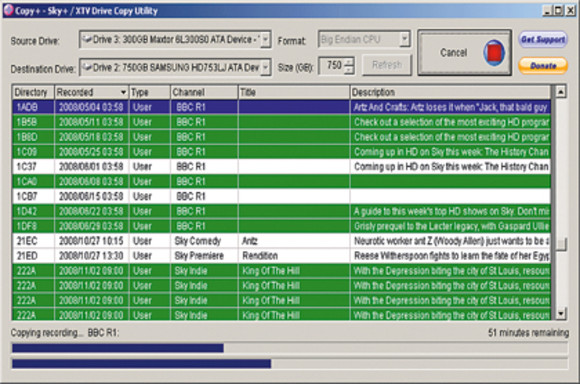Open the Source Drive dropdown
Image resolution: width=580 pixels, height=384 pixels.
[265, 39]
